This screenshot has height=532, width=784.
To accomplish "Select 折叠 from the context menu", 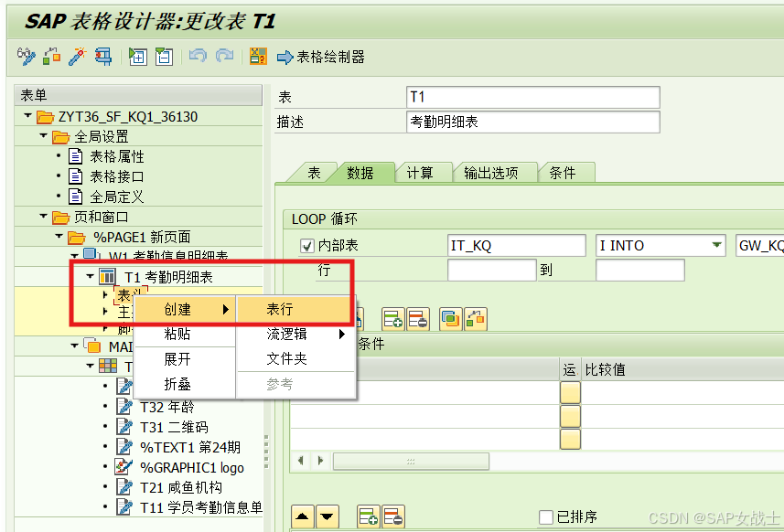I will coord(185,384).
